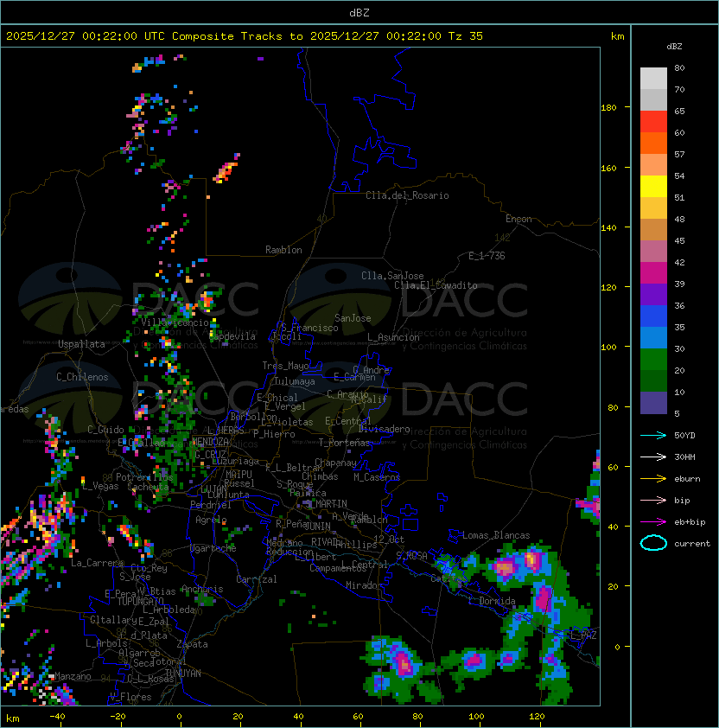Image resolution: width=719 pixels, height=728 pixels.
Task: Pick the bright green 20-30 dBZ swatch
Action: [653, 360]
